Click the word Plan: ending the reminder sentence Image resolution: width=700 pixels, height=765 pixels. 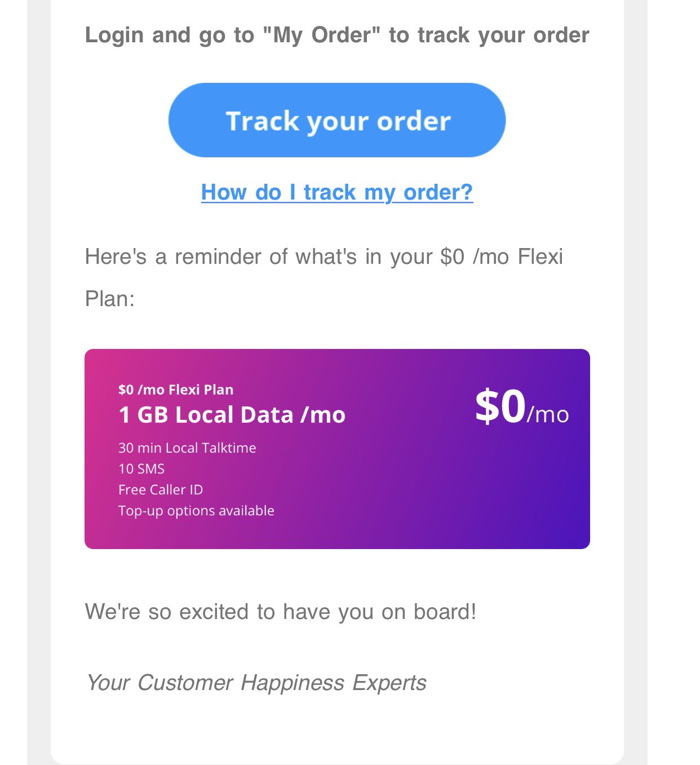click(x=110, y=299)
